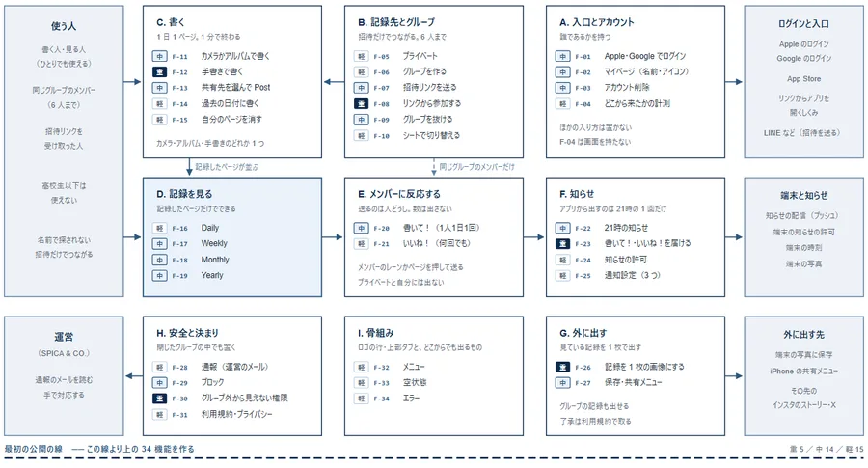This screenshot has width=868, height=468.
Task: Click the text どこから来たかの計測
Action: 637,103
